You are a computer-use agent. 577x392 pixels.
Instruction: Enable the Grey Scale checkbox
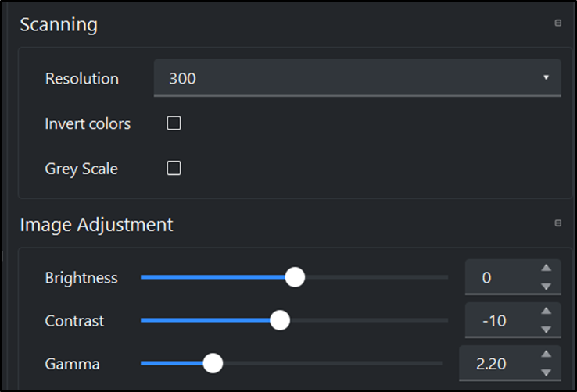(x=174, y=168)
